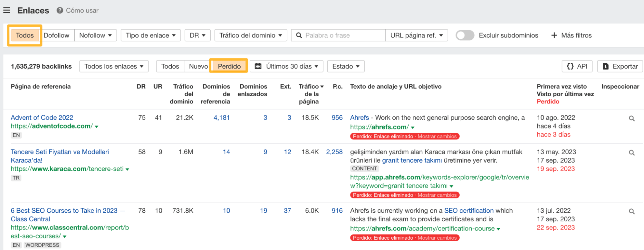Click the P.c. value 956
The width and height of the screenshot is (644, 250).
(x=337, y=118)
